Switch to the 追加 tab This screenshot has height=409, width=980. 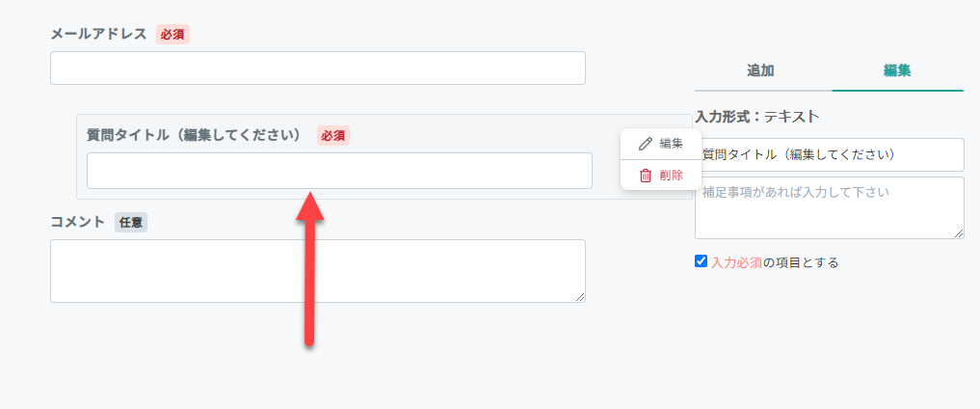(760, 70)
